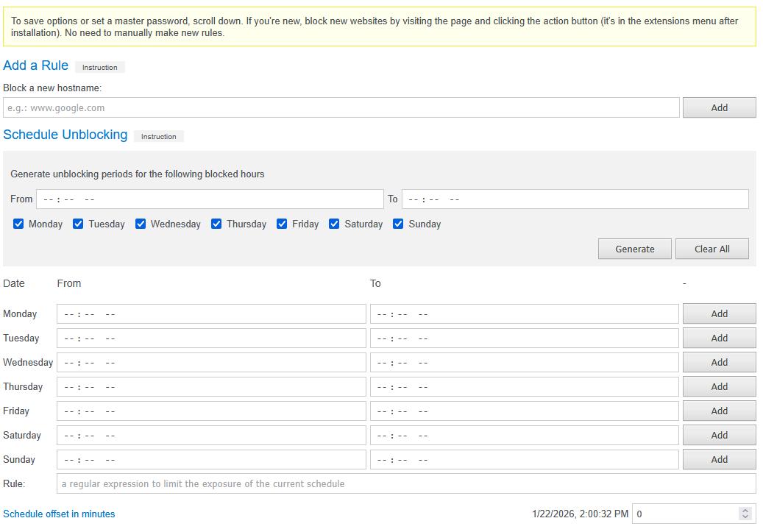Toggle the Monday checkbox
The width and height of the screenshot is (763, 532).
pyautogui.click(x=18, y=224)
